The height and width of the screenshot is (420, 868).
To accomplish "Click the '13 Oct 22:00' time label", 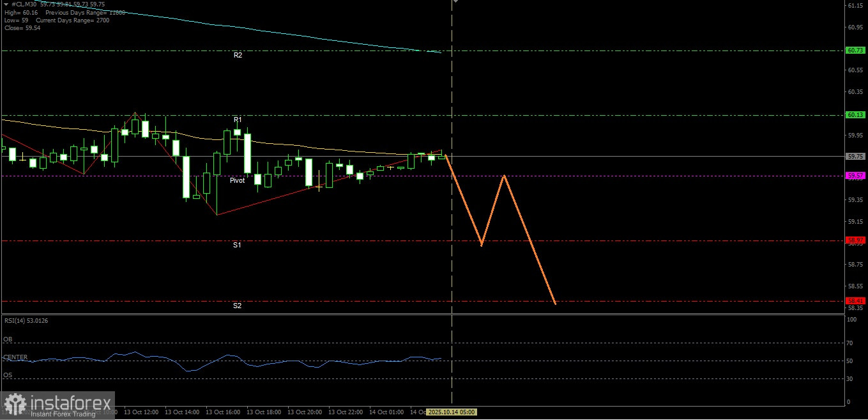I will click(x=346, y=412).
